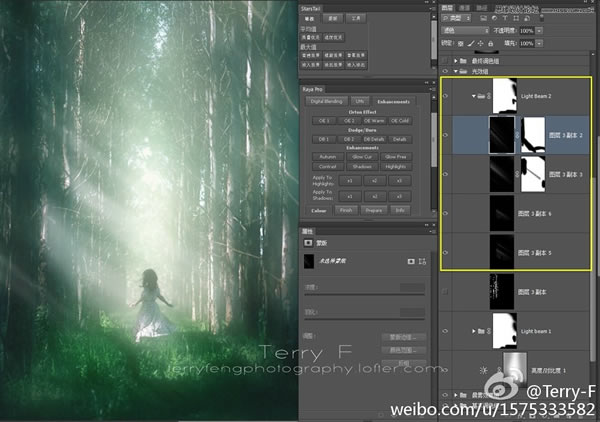Image resolution: width=600 pixels, height=422 pixels.
Task: Open the layer filter type dropdown
Action: (x=457, y=18)
